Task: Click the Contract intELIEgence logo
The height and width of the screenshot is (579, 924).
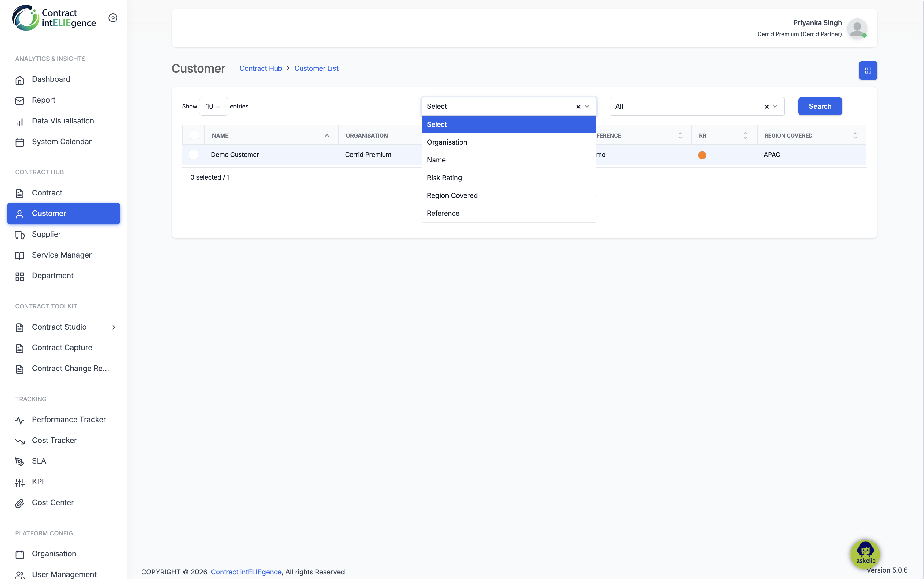Action: (x=54, y=18)
